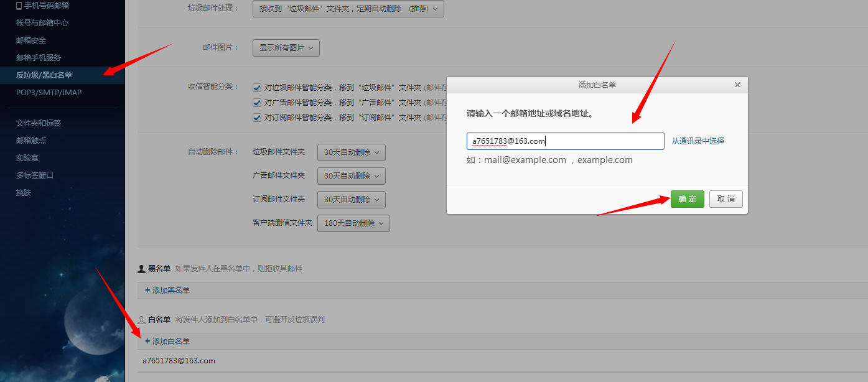Click the green 确定 button
The height and width of the screenshot is (382, 868).
687,199
